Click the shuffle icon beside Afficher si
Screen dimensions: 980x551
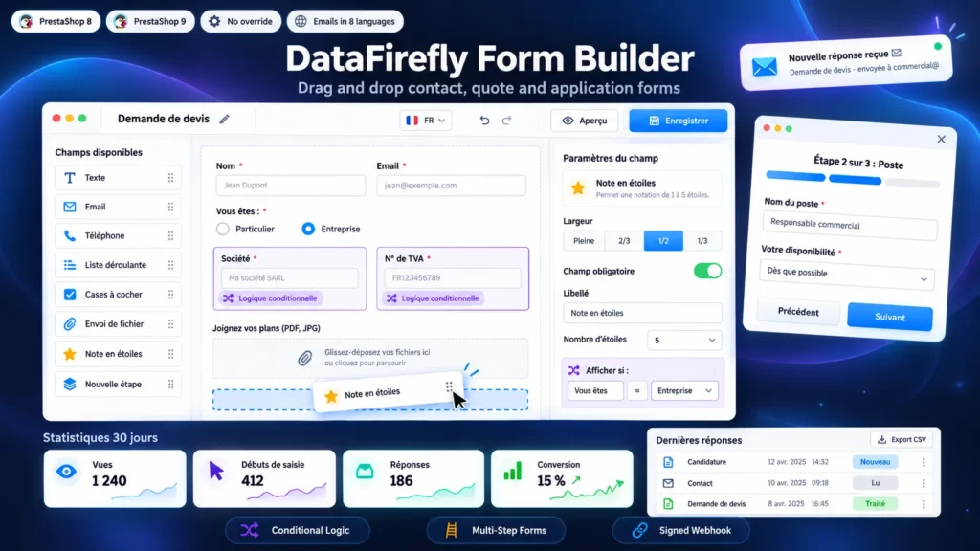(x=574, y=370)
